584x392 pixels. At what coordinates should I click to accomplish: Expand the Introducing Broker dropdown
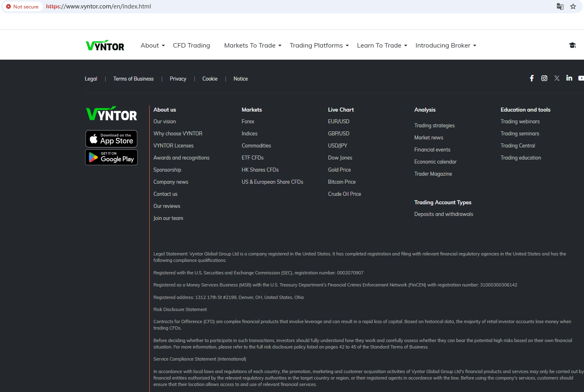tap(446, 46)
